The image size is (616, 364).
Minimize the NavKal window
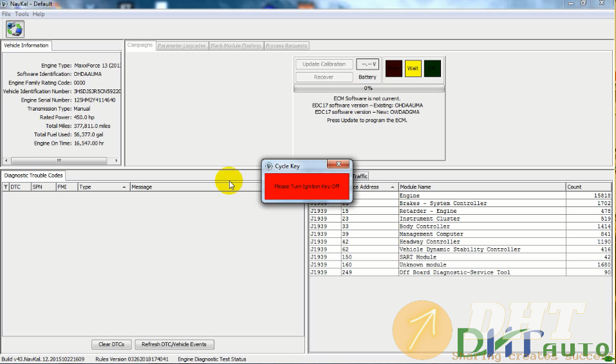(571, 3)
